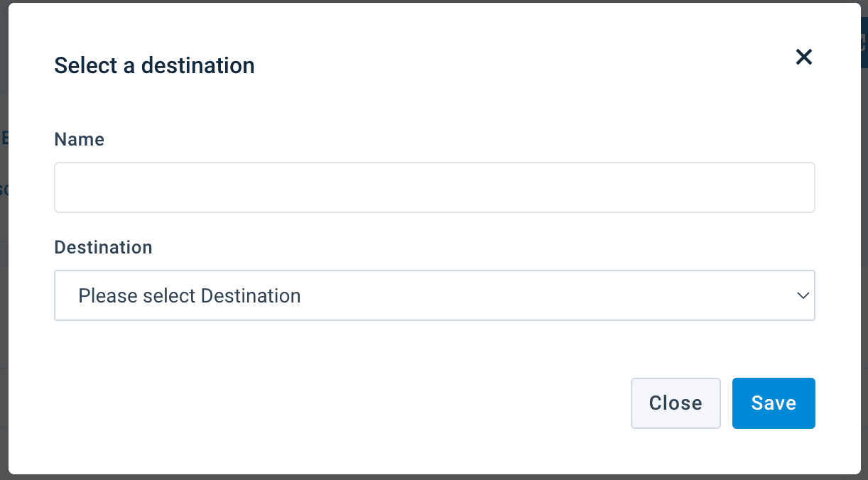The image size is (868, 480).
Task: Expand the dropdown using its chevron arrow
Action: tap(803, 295)
